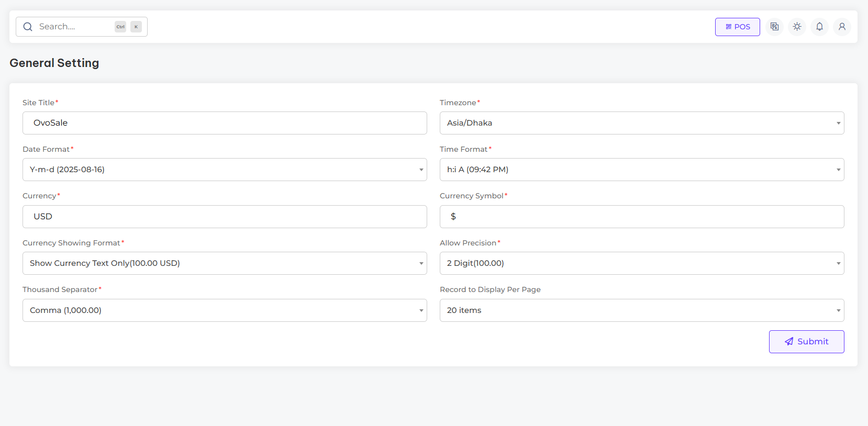Click the Site Title input field
Viewport: 868px width, 426px height.
point(225,123)
